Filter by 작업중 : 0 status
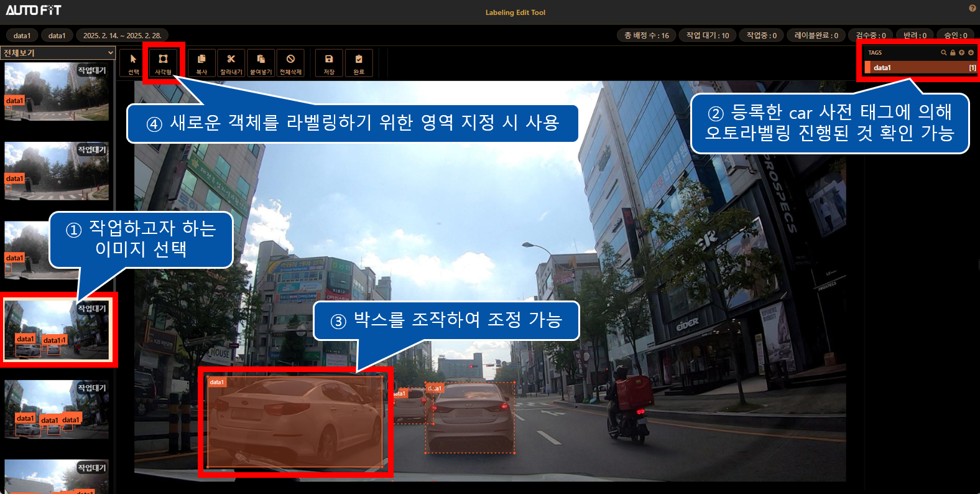 [x=762, y=35]
